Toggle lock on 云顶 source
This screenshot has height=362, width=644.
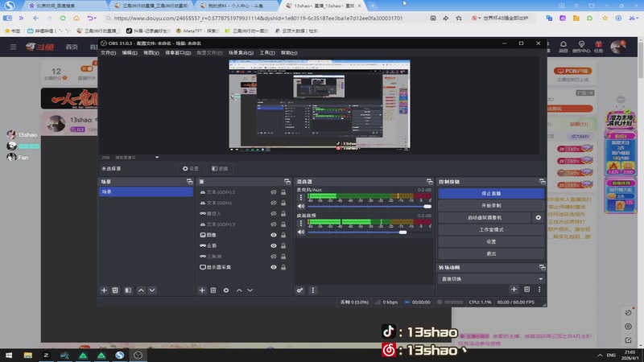[283, 245]
